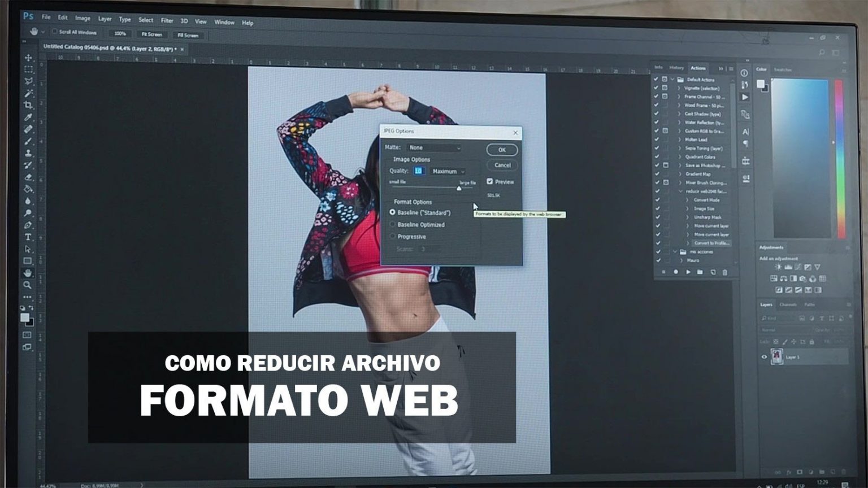The image size is (868, 488).
Task: Click the Fill Screen button
Action: point(188,35)
